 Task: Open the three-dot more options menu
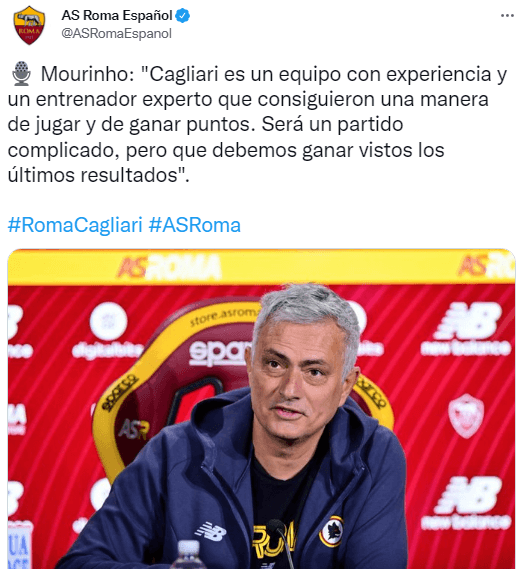click(x=507, y=16)
